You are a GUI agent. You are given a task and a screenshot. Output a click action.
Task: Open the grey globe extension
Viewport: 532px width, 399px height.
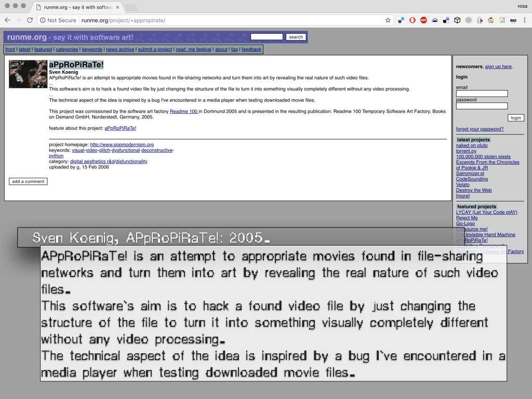tap(468, 20)
